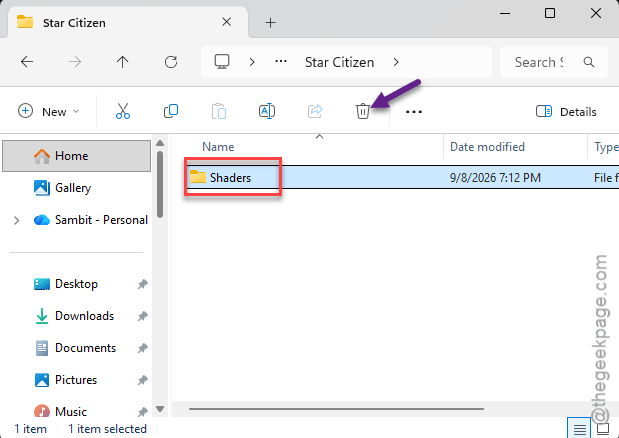The width and height of the screenshot is (619, 438).
Task: Open the See more toolbar options
Action: pos(414,112)
